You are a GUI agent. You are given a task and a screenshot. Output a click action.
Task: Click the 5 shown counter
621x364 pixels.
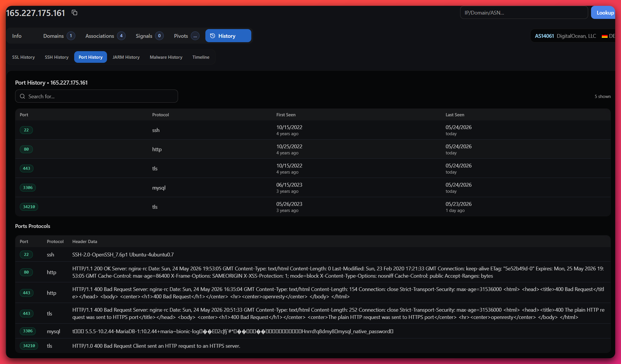pos(603,96)
